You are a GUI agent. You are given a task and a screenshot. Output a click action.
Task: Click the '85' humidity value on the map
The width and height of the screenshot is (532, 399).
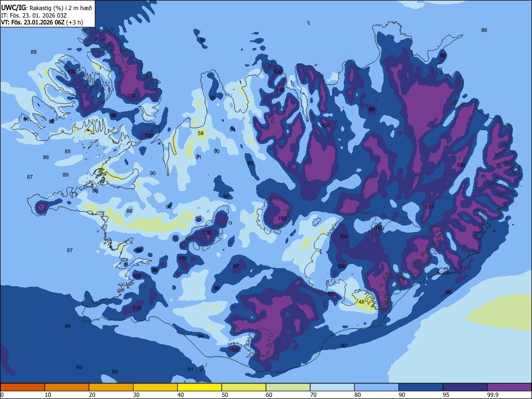[68, 151]
